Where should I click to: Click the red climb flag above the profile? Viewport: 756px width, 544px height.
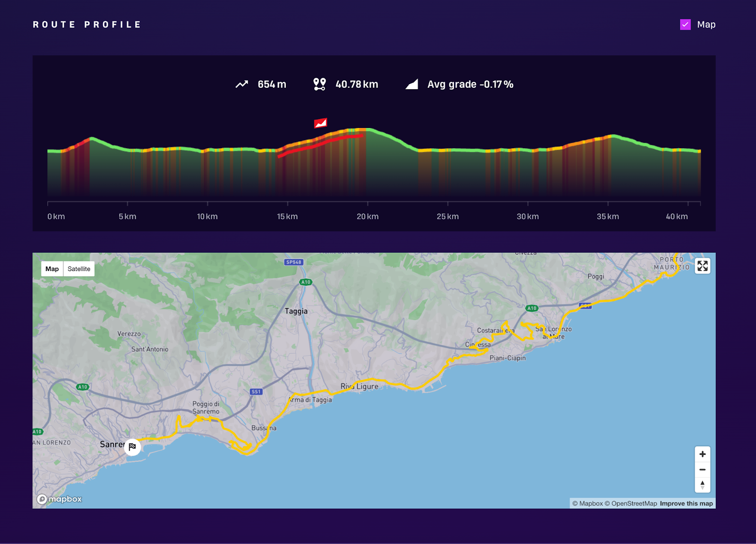321,123
